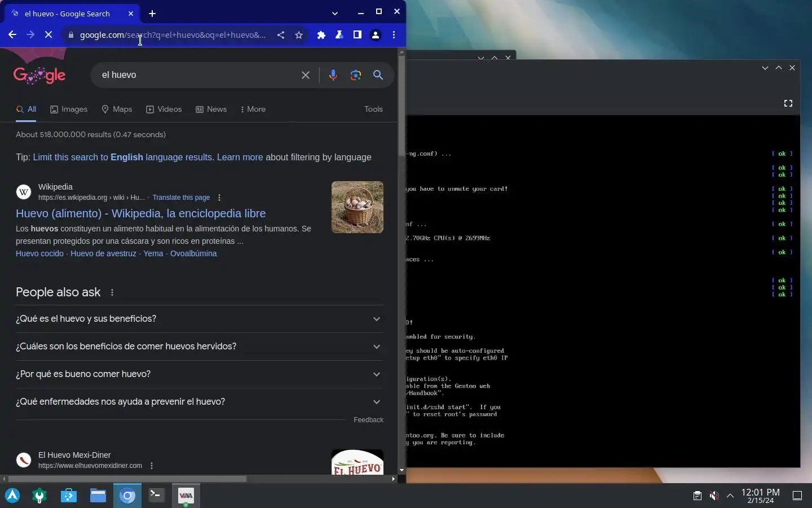
Task: Open the Arch application launcher
Action: pyautogui.click(x=12, y=496)
